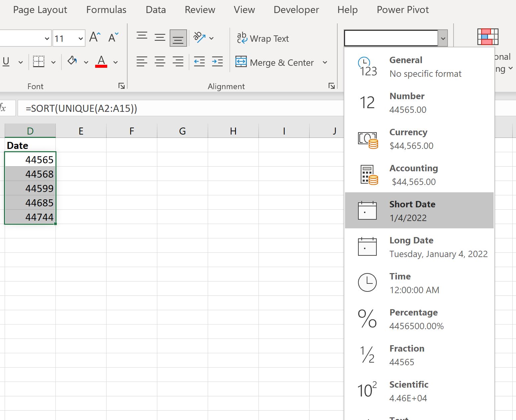Click the Increase Font Size icon
Image resolution: width=516 pixels, height=420 pixels.
coord(95,37)
